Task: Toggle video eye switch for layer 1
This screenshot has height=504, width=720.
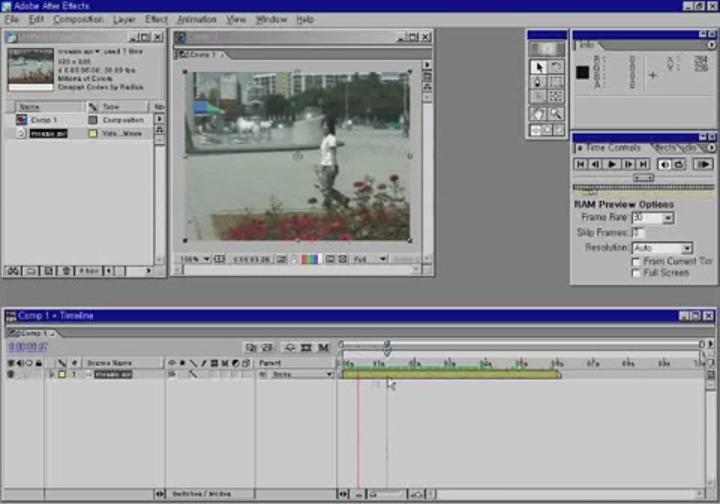Action: pyautogui.click(x=11, y=375)
